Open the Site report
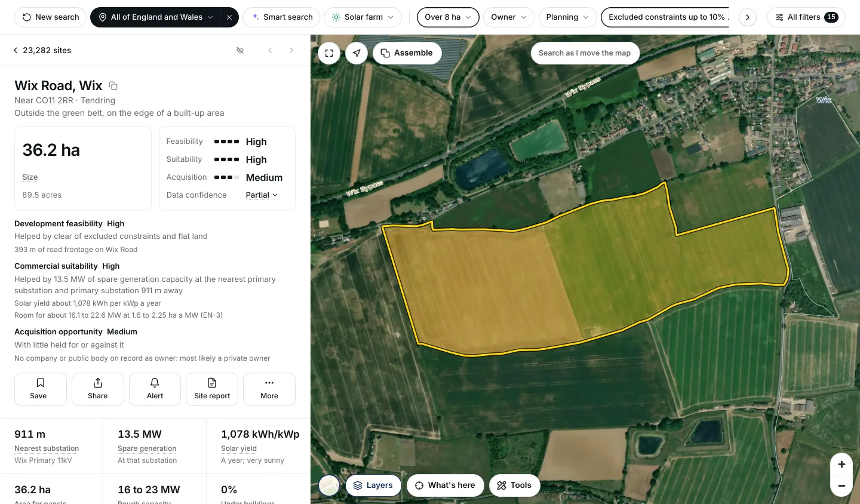 click(x=212, y=389)
